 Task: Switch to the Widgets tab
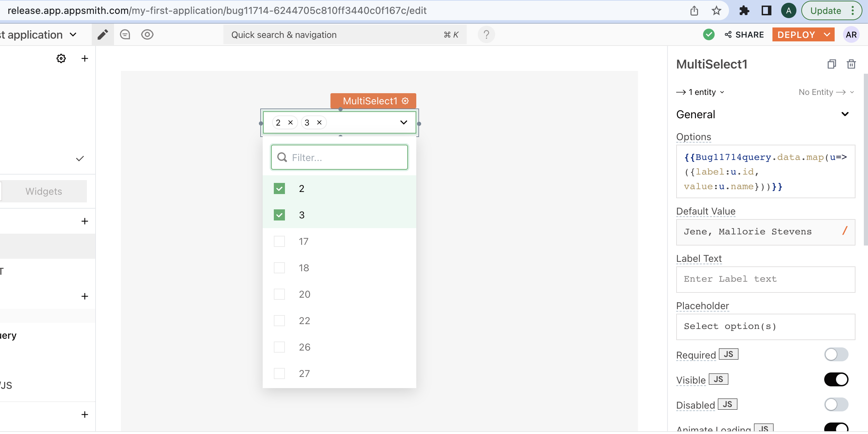point(44,191)
